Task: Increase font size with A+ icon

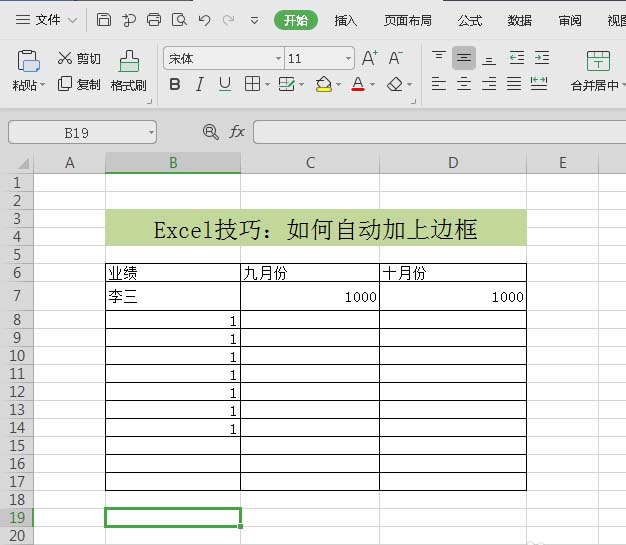Action: tap(370, 58)
